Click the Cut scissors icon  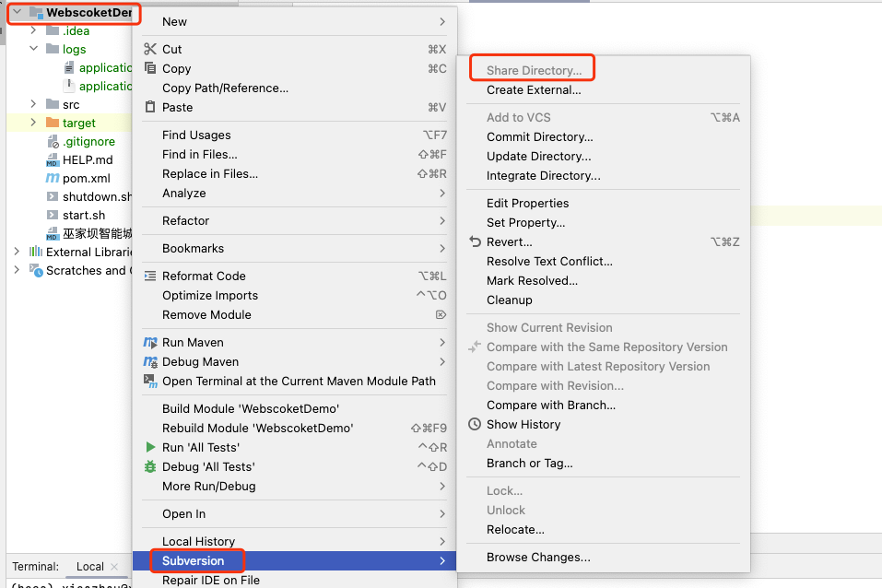(x=149, y=49)
